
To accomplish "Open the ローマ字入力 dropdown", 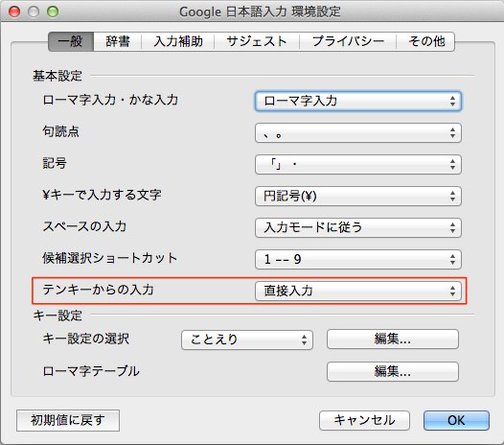I will 358,102.
